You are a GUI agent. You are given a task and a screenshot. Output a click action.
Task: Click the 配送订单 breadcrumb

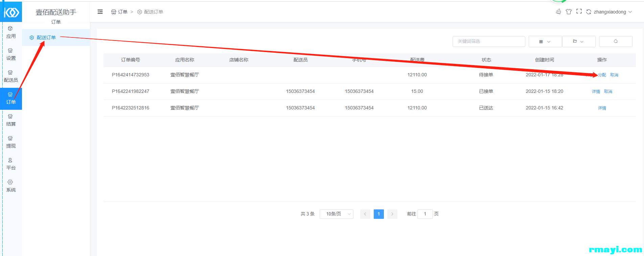pos(150,12)
